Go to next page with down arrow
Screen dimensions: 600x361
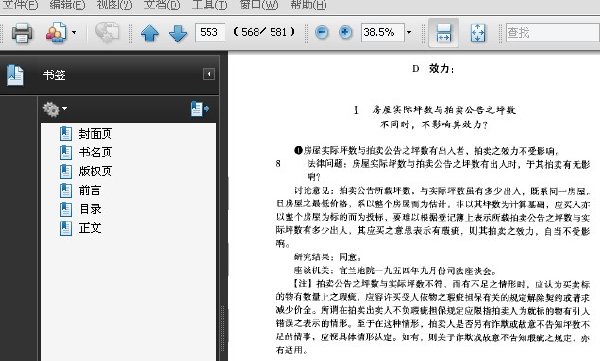(x=178, y=33)
